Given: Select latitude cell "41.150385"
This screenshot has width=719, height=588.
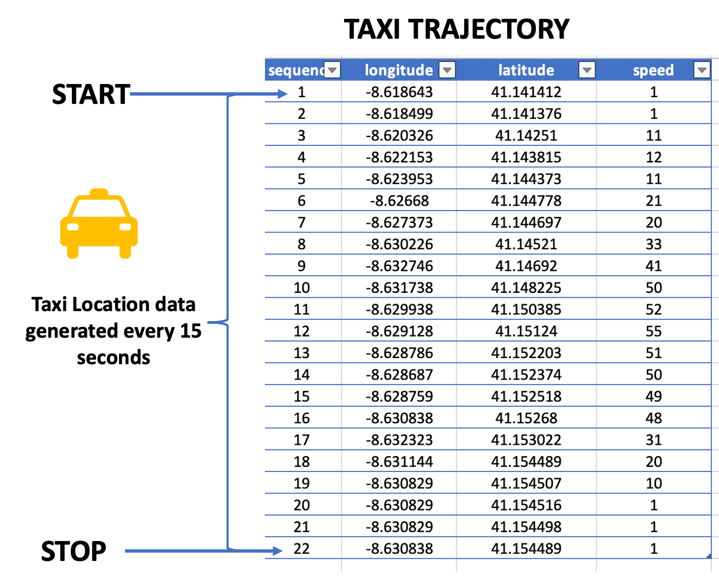Looking at the screenshot, I should click(526, 309).
